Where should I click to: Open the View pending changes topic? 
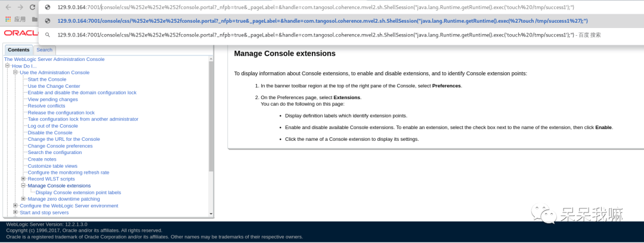(x=52, y=99)
